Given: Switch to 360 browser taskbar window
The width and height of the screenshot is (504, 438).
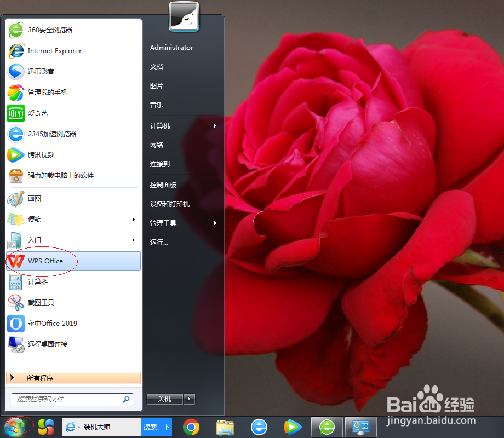Looking at the screenshot, I should coord(327,427).
